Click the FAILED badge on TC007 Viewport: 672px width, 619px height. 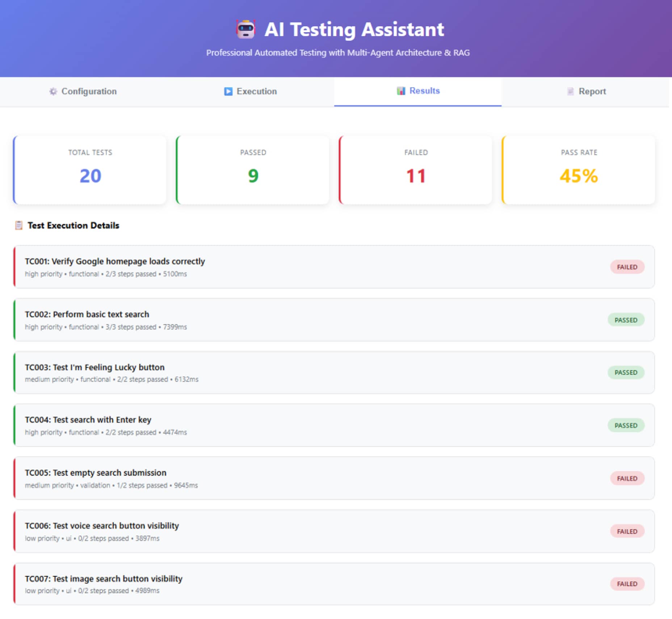click(x=627, y=584)
